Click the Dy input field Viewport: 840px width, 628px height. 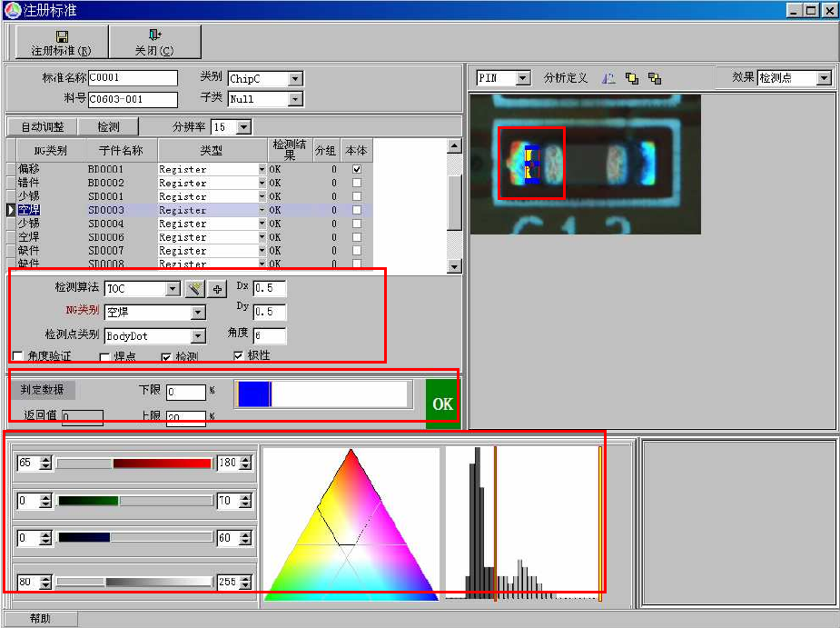[270, 312]
